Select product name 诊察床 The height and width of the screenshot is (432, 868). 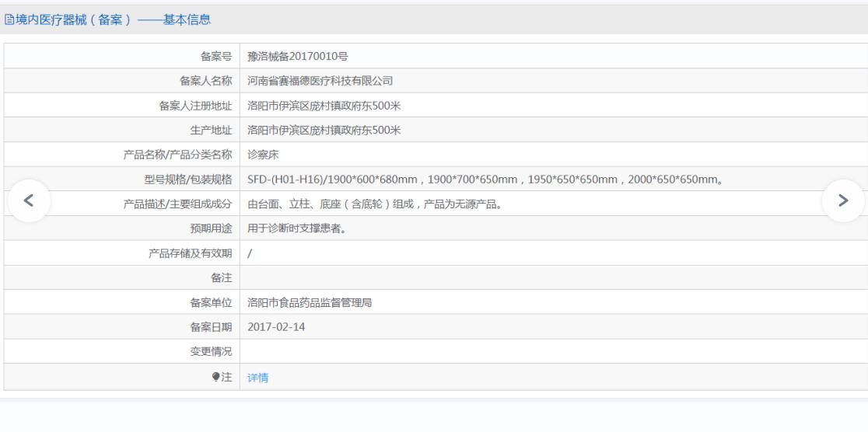click(x=263, y=155)
